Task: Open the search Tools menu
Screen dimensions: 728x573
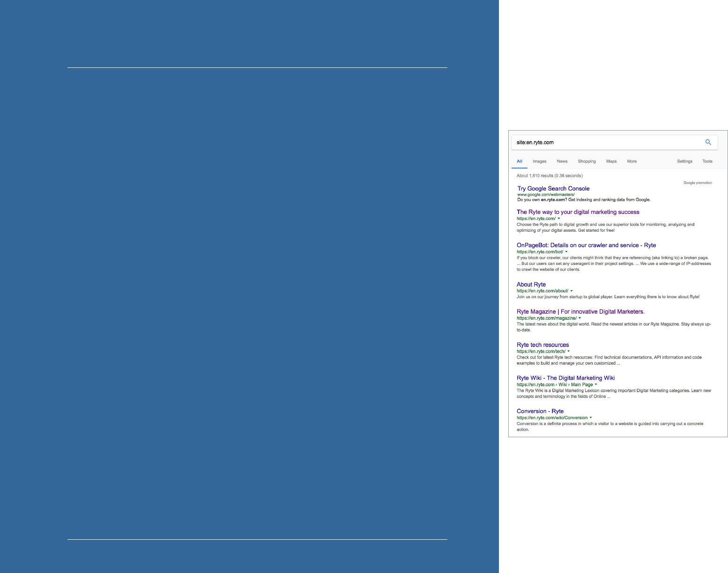Action: pyautogui.click(x=707, y=161)
